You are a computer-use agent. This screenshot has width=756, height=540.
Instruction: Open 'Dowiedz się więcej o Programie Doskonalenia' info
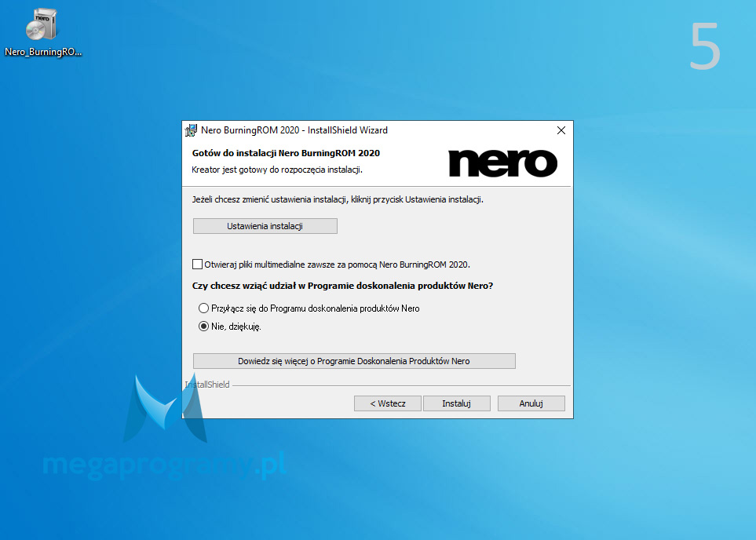tap(354, 361)
